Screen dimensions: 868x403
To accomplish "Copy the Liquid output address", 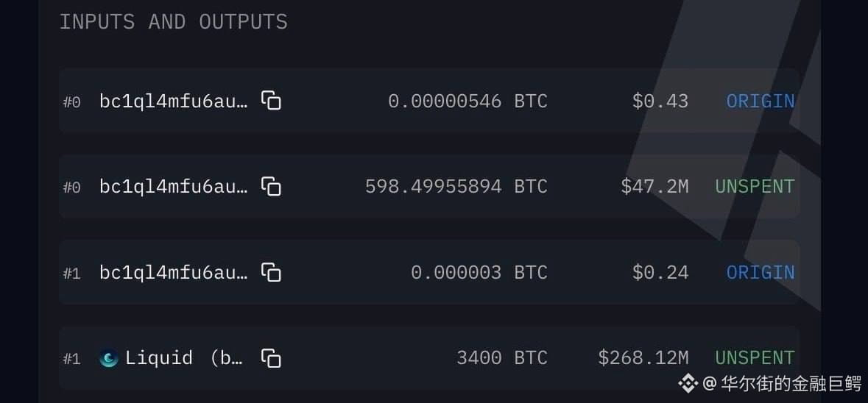I will click(271, 357).
